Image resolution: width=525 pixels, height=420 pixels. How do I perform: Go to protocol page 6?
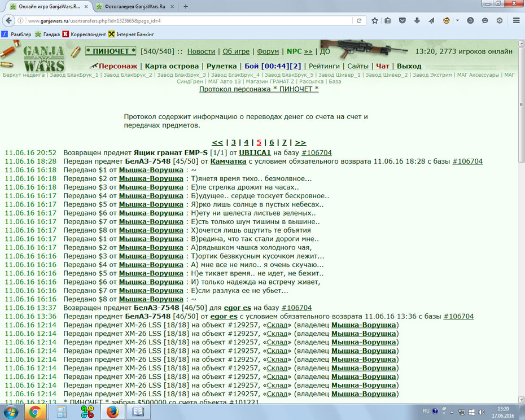[272, 142]
